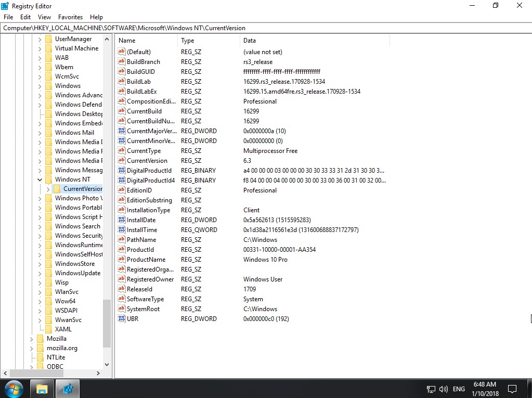532x398 pixels.
Task: Click the volume speaker tray icon
Action: [x=444, y=389]
